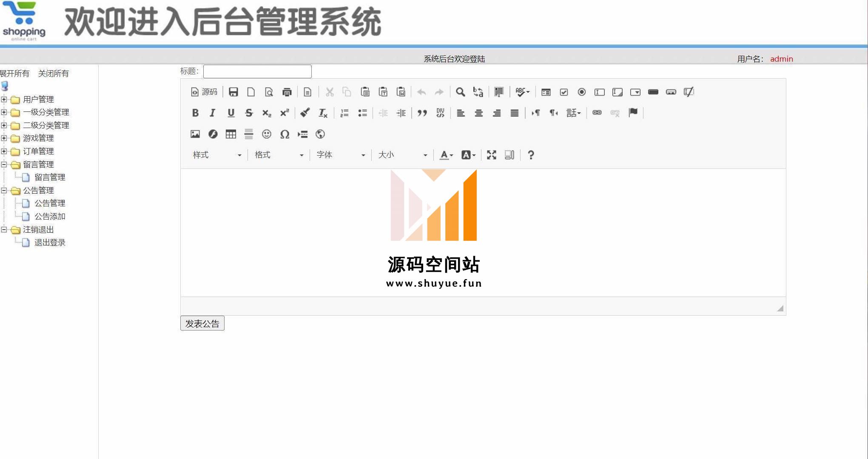This screenshot has height=459, width=868.
Task: Insert an image
Action: 195,134
